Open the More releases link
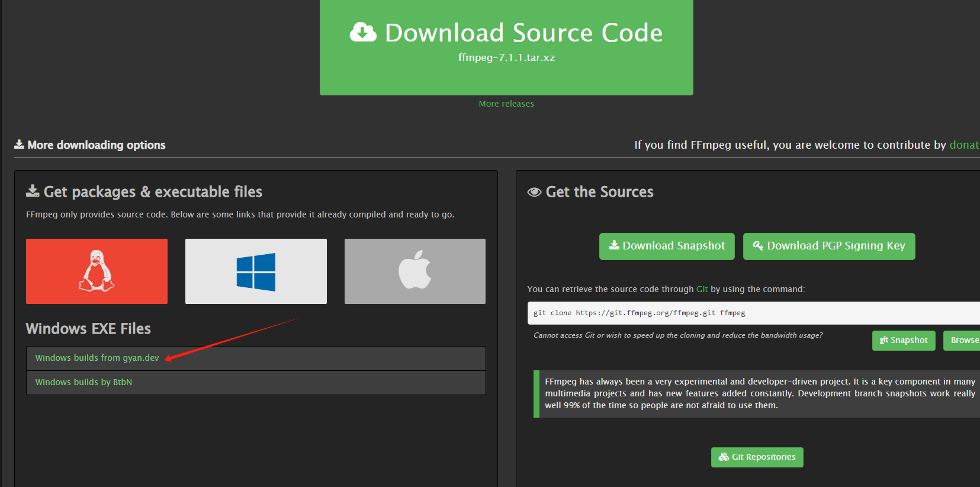The width and height of the screenshot is (980, 487). [506, 104]
